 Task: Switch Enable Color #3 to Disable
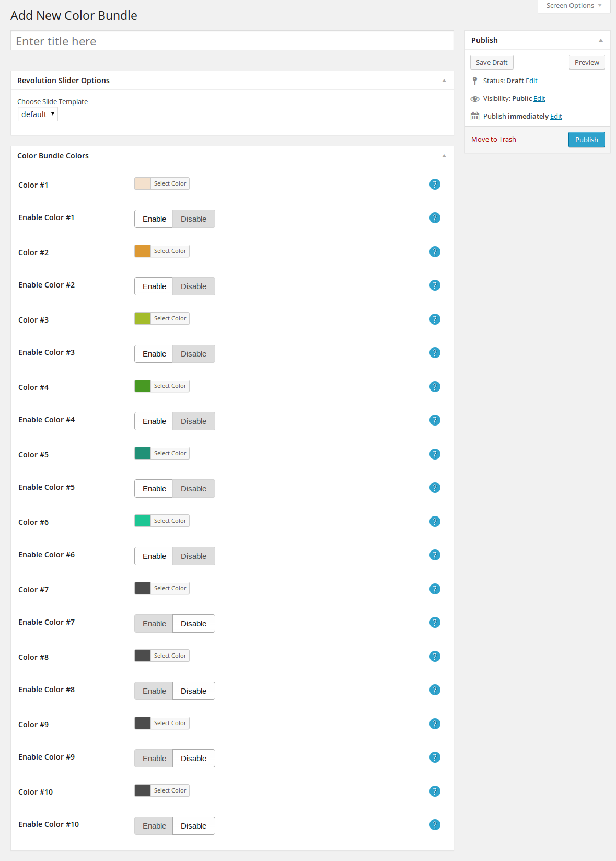[x=194, y=354]
